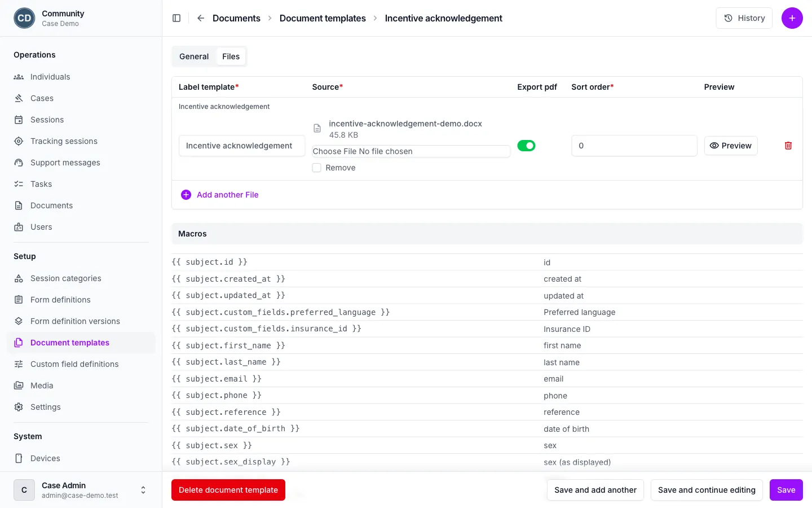The image size is (812, 508).
Task: Click the {{ subject.phone }} macro
Action: (x=217, y=395)
